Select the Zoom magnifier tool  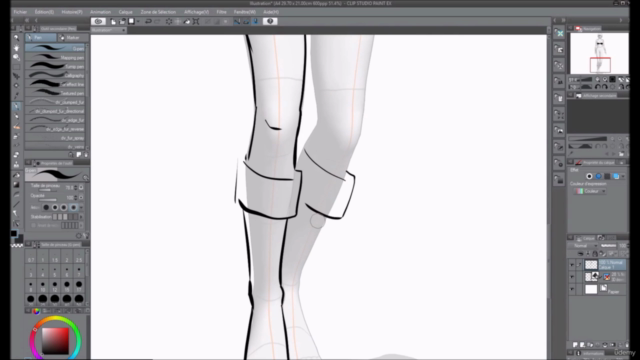pos(16,38)
